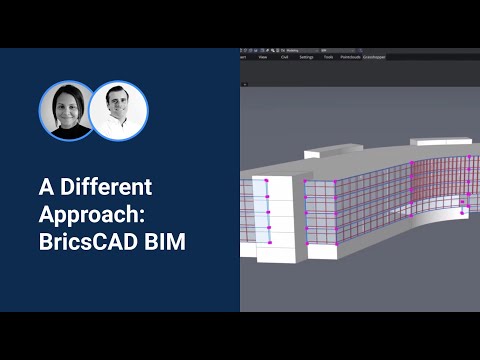This screenshot has width=480, height=360.
Task: Open the Civil ribbon tab
Action: tap(284, 57)
